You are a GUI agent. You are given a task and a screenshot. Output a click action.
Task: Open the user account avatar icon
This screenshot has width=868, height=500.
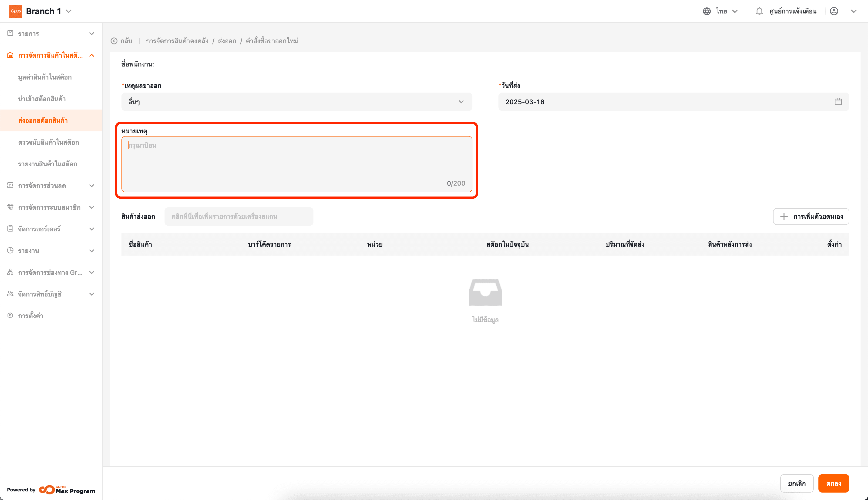point(834,11)
